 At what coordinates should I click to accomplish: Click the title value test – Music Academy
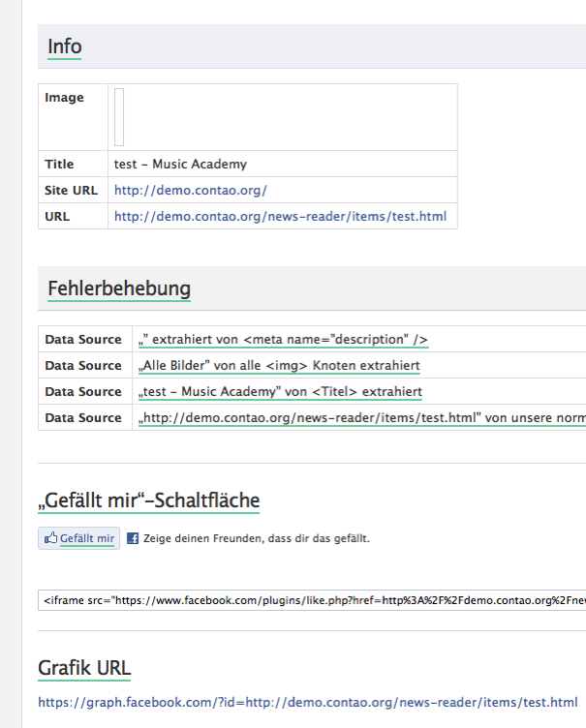point(180,164)
